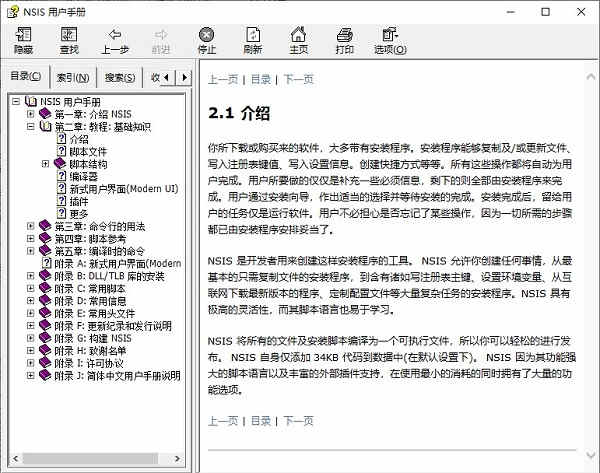Expand the 脚本结构 subtree

tap(45, 164)
